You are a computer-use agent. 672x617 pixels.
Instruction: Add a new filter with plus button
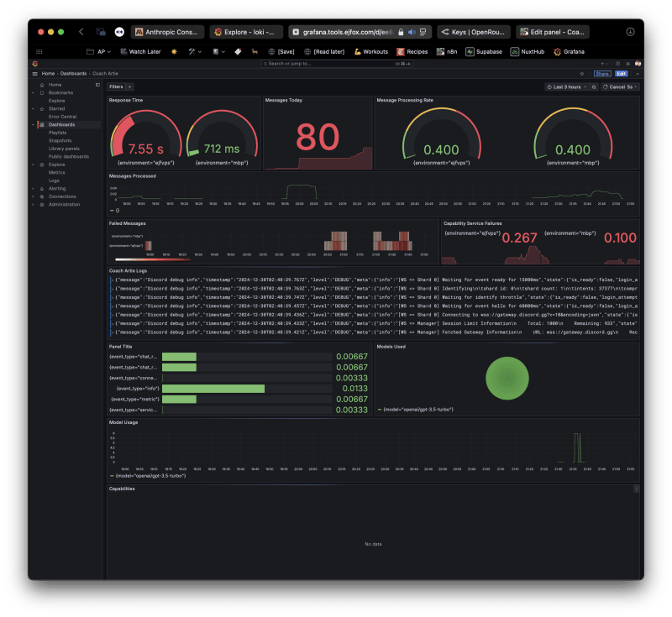pos(129,87)
